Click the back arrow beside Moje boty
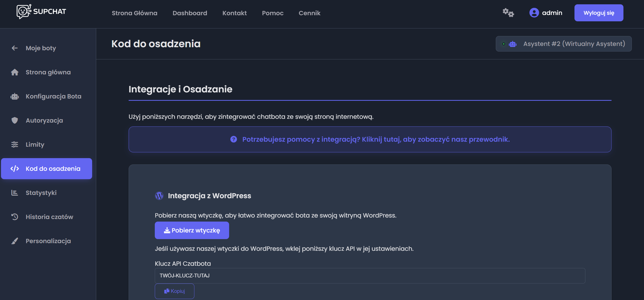 [x=15, y=48]
